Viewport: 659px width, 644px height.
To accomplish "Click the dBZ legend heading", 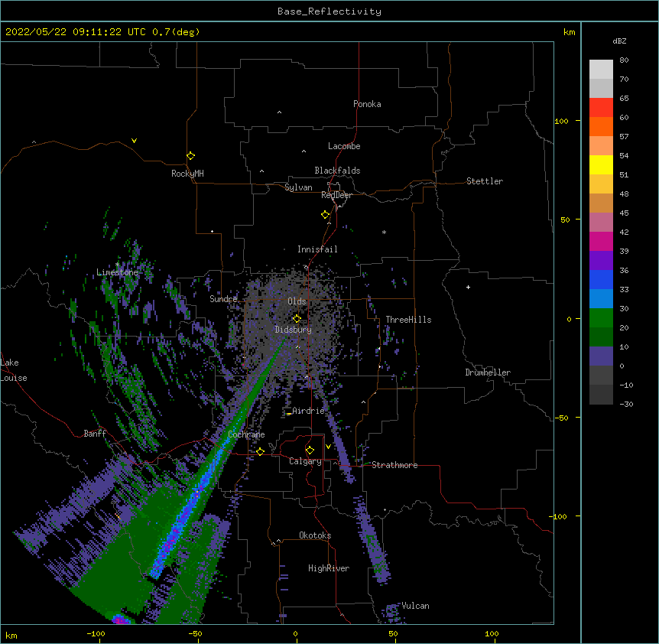I will tap(619, 41).
